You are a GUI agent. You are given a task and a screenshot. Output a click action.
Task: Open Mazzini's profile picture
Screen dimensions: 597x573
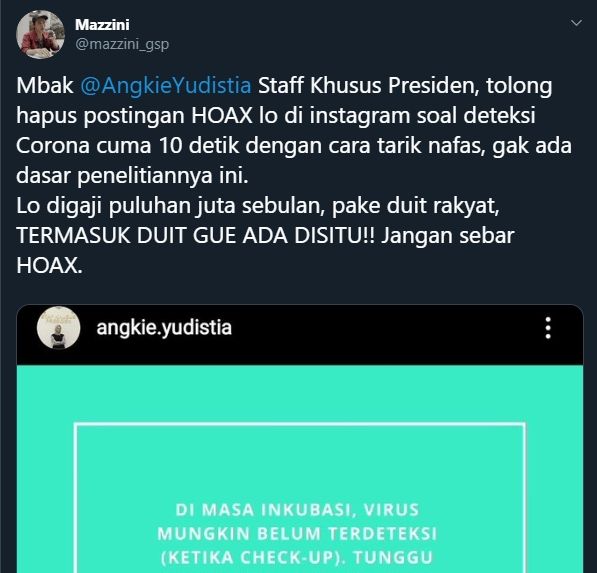(40, 34)
